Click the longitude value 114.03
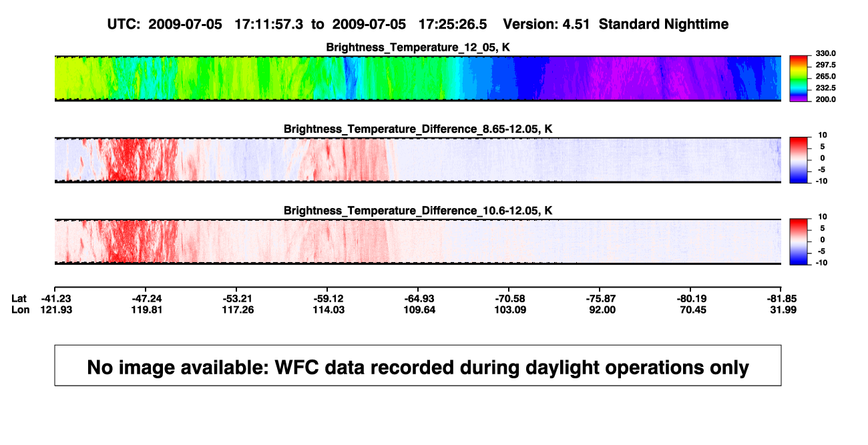The width and height of the screenshot is (868, 445). pyautogui.click(x=329, y=310)
